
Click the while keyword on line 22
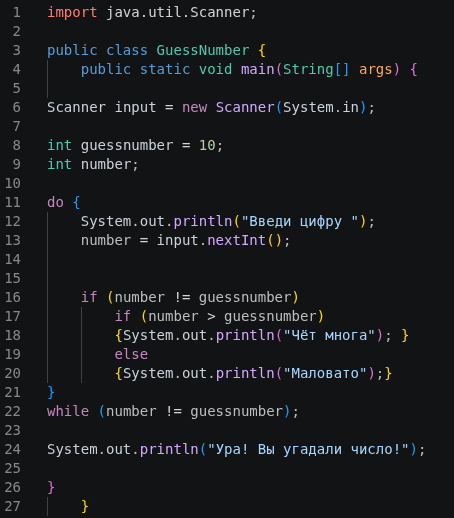point(68,412)
